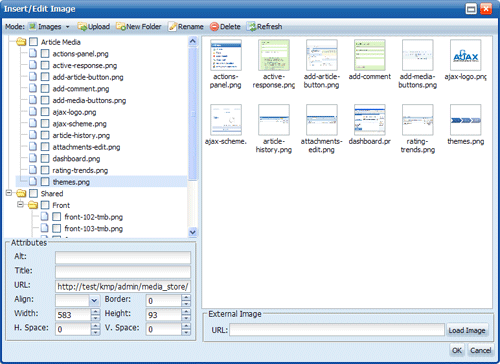
Task: Check the themes.png checkbox
Action: click(x=45, y=182)
